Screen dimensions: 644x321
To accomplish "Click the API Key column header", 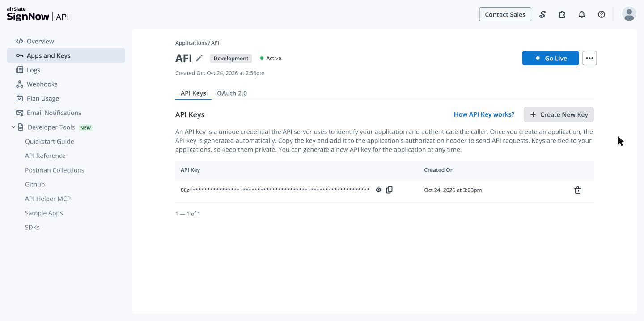I will point(190,170).
